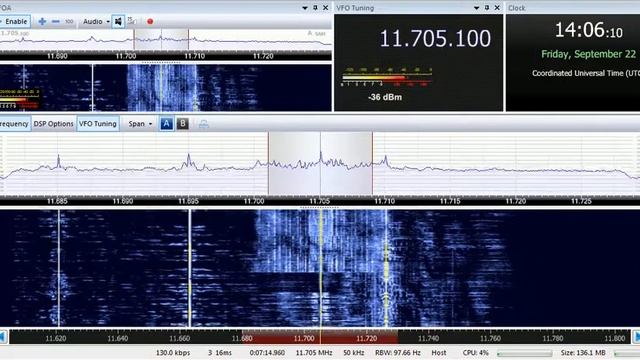Select the Frequency toolbar button

pyautogui.click(x=15, y=124)
